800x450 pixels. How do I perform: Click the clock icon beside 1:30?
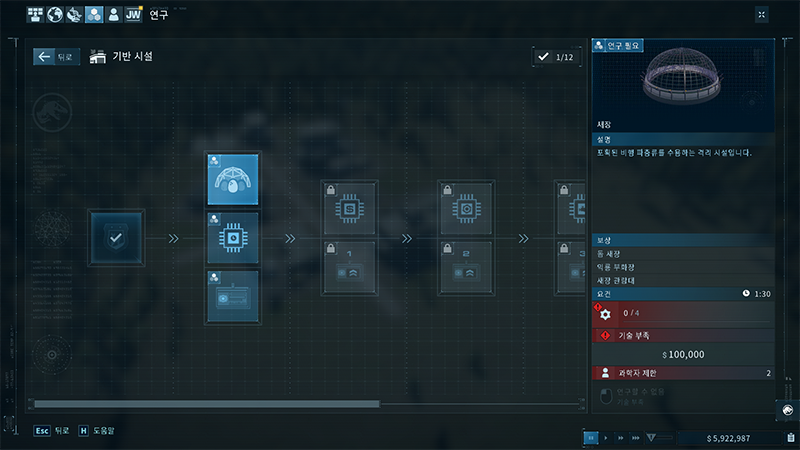(746, 293)
